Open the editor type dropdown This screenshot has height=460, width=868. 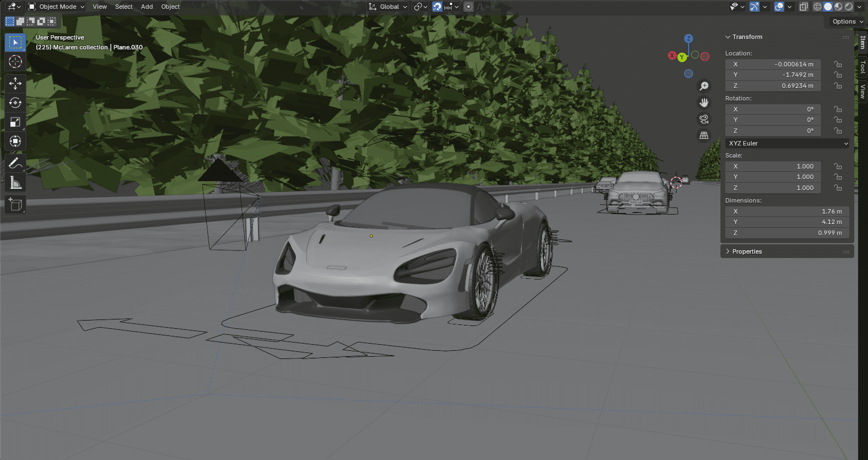click(14, 7)
